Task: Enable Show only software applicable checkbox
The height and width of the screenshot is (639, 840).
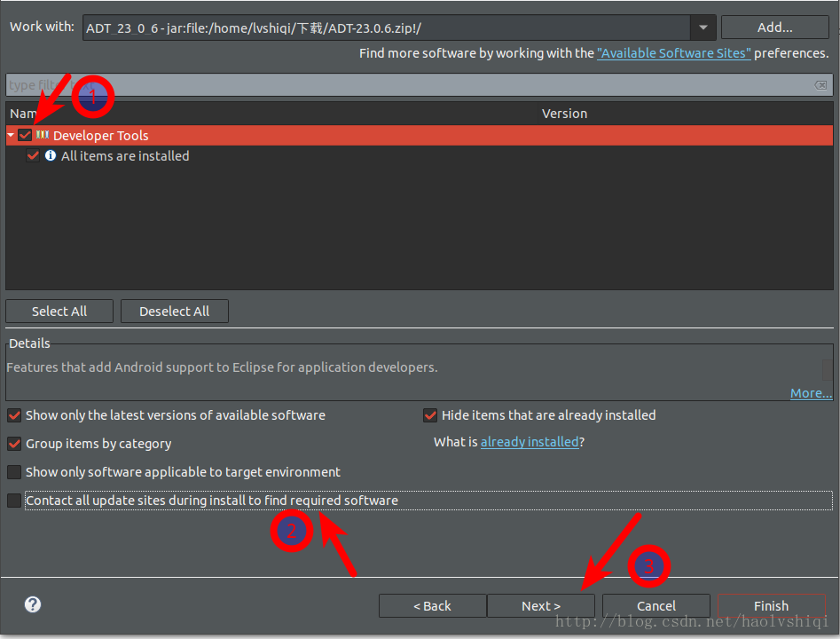Action: 14,472
